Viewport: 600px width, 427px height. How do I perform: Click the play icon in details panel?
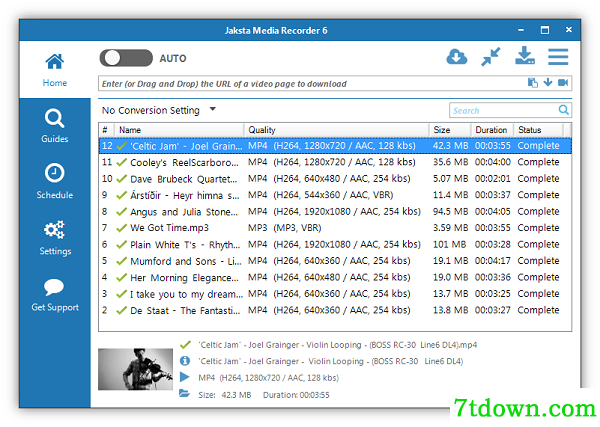click(x=184, y=377)
